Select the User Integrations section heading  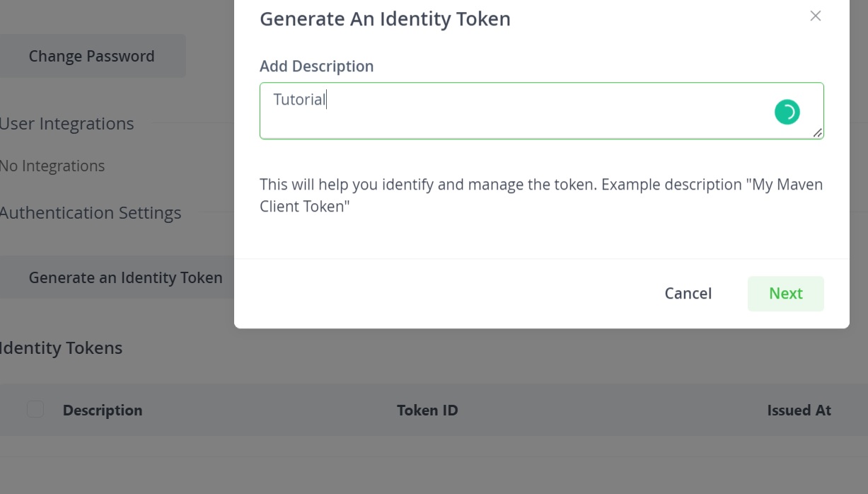click(x=66, y=124)
